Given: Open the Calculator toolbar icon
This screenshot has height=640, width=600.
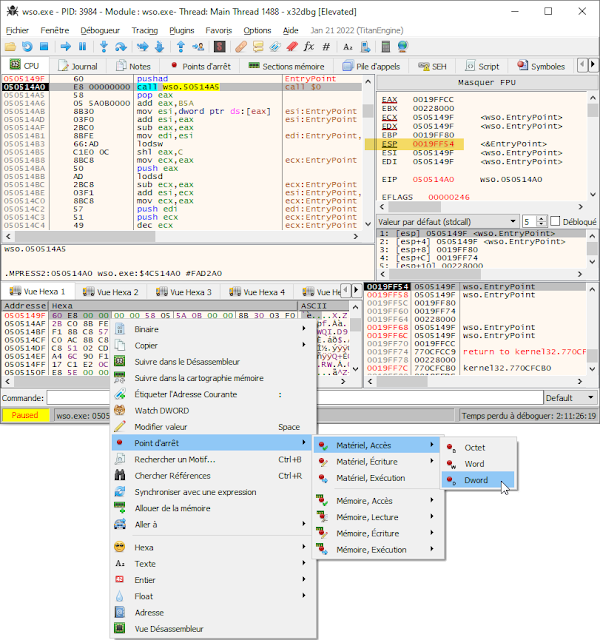Looking at the screenshot, I should [386, 47].
